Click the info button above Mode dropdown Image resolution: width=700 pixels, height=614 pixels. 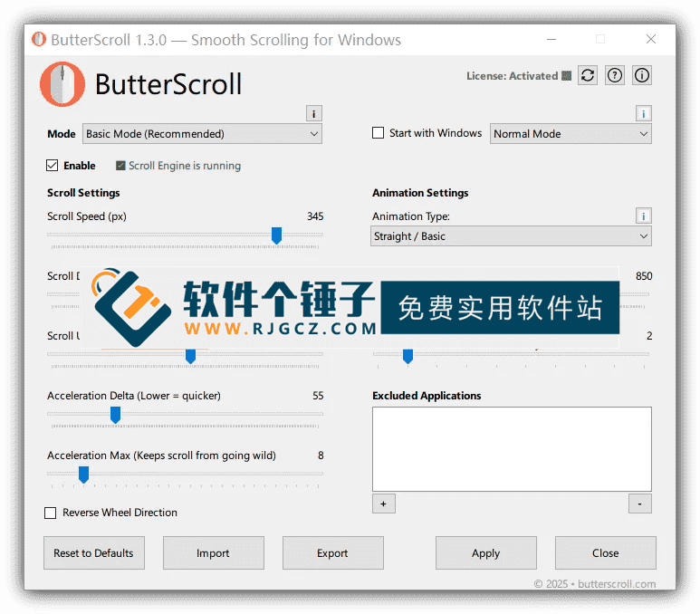click(314, 113)
